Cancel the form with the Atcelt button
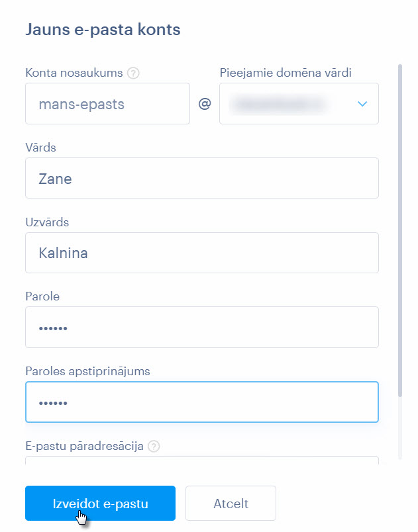The height and width of the screenshot is (532, 418). point(231,503)
